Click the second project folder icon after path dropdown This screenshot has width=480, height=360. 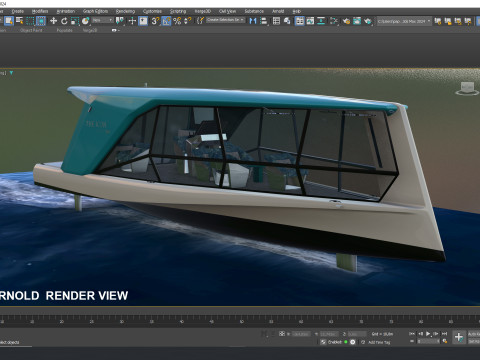[448, 21]
